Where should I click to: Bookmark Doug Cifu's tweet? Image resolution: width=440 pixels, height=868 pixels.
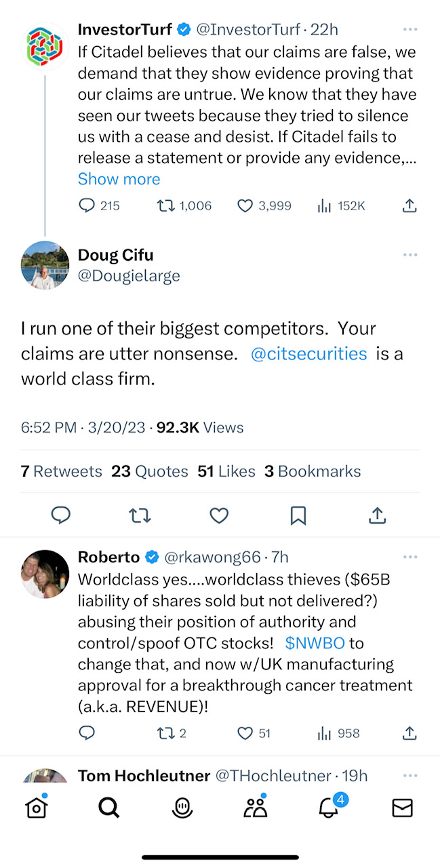298,516
